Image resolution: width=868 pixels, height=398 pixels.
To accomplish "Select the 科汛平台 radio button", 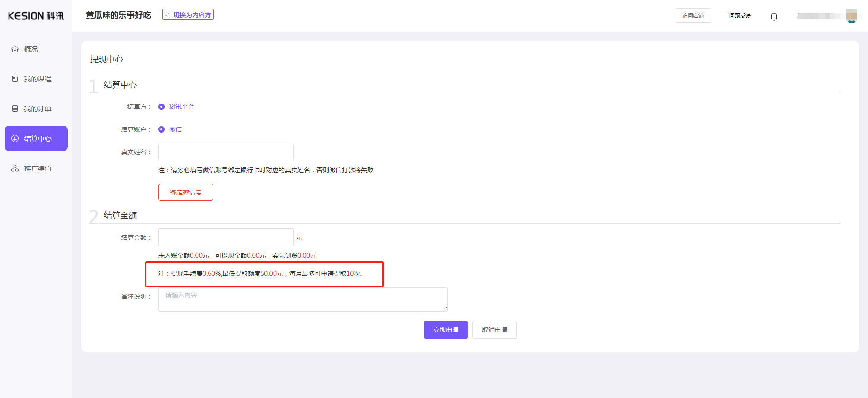I will click(161, 107).
